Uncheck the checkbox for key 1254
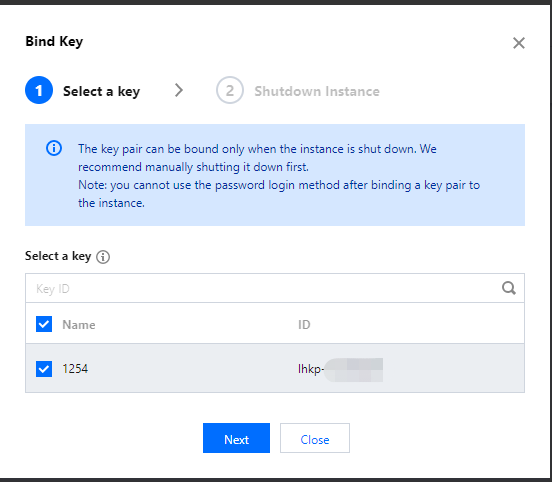Screen dimensions: 552x482 pos(44,369)
